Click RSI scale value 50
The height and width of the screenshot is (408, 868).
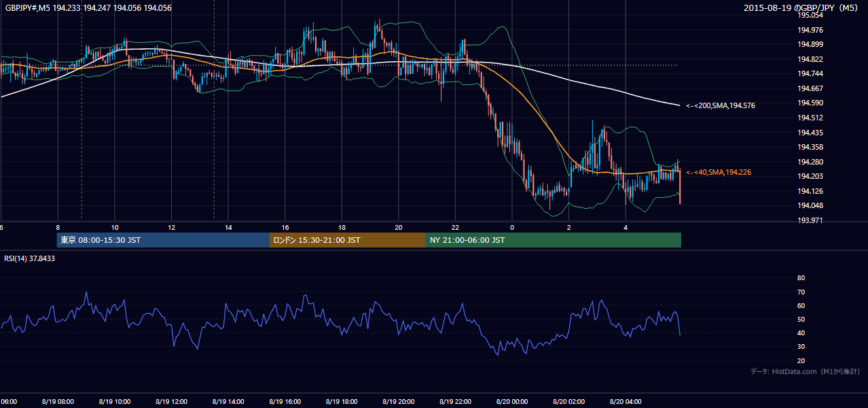[801, 319]
